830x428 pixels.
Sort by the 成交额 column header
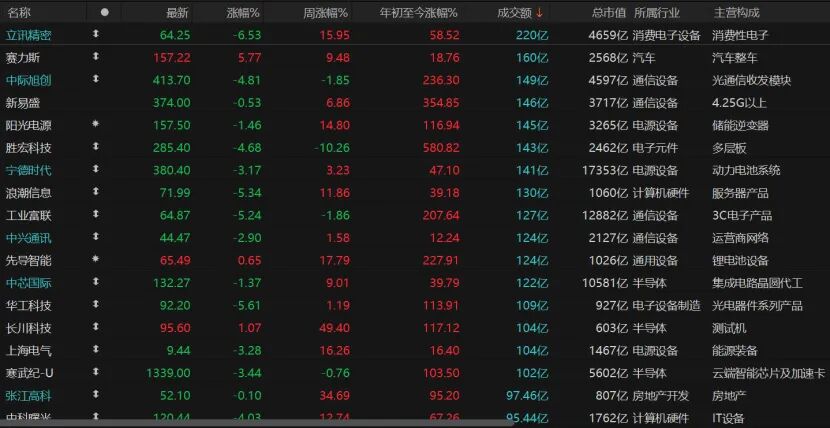(x=514, y=13)
